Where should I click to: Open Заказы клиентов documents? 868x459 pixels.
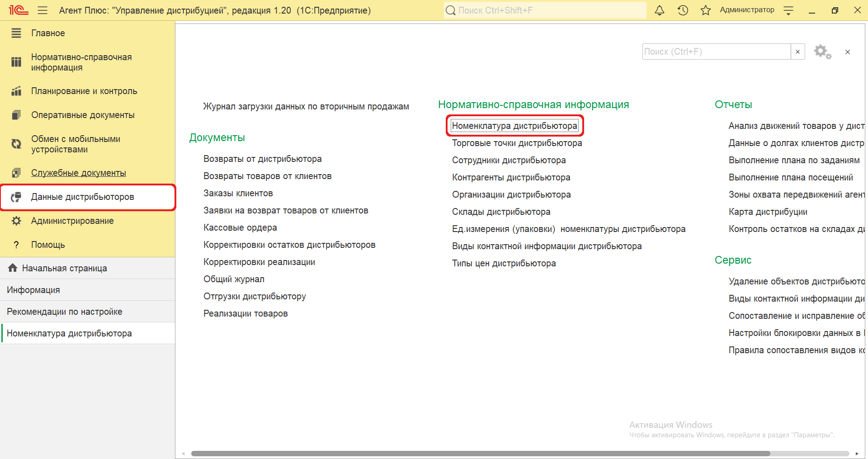(238, 193)
